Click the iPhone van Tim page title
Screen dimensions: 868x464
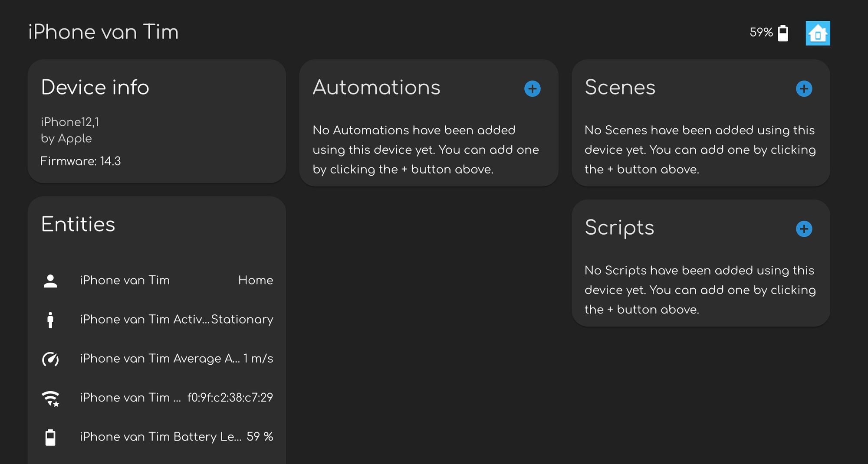point(103,32)
